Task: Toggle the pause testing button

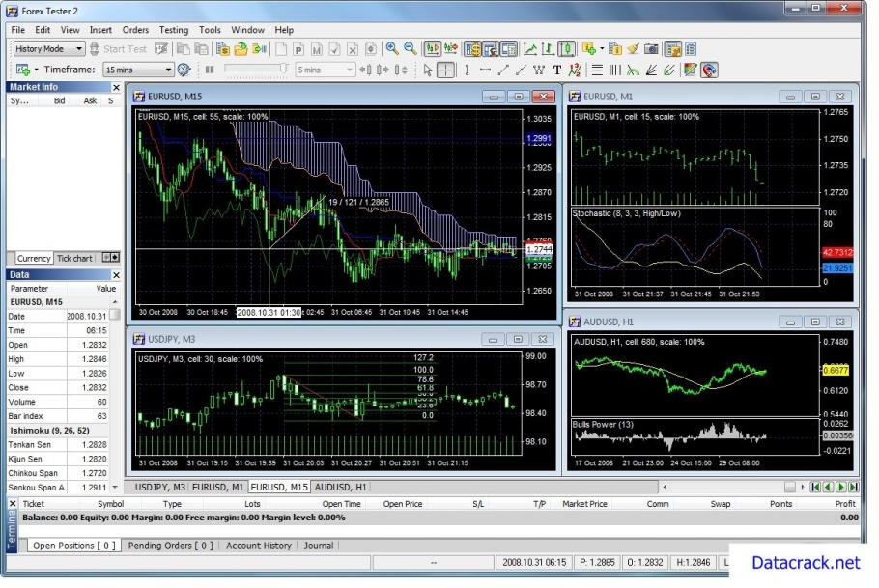Action: [210, 70]
